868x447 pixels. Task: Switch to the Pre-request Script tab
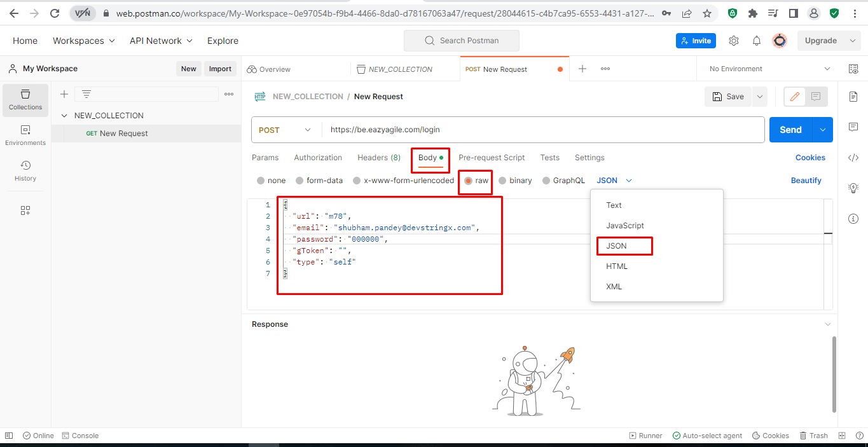point(492,158)
